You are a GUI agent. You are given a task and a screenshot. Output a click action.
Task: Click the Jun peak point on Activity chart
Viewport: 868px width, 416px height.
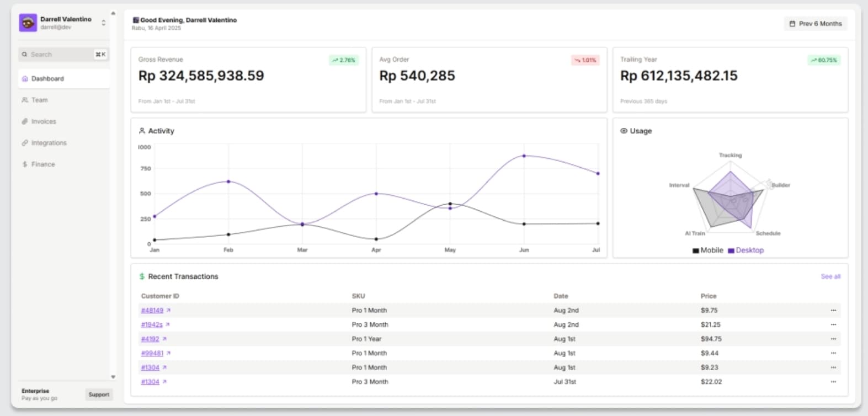[524, 156]
